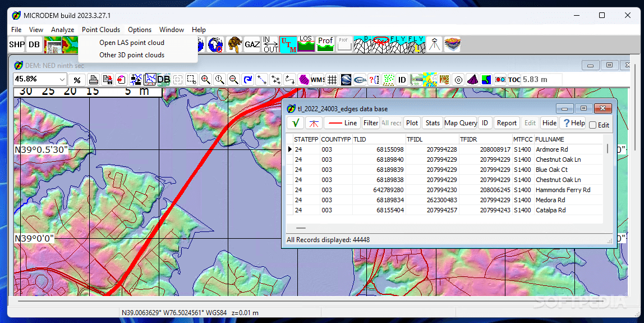Click the green dots point cloud icon
This screenshot has height=323, width=644.
(388, 79)
